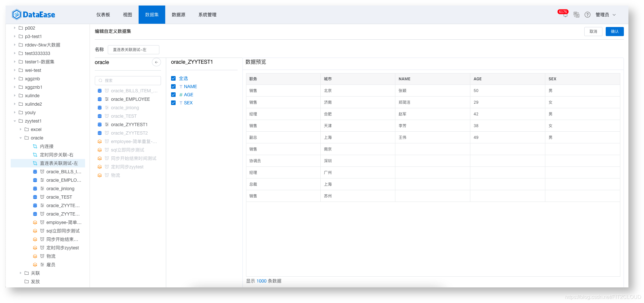The image size is (644, 303).
Task: Collapse the oracle subfolder in tree
Action: tap(21, 138)
